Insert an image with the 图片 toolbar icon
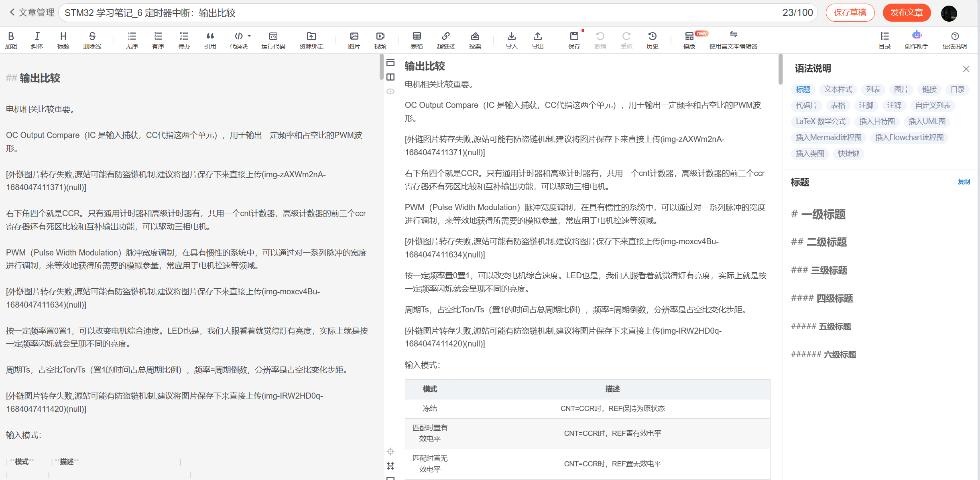The height and width of the screenshot is (480, 980). [x=354, y=40]
